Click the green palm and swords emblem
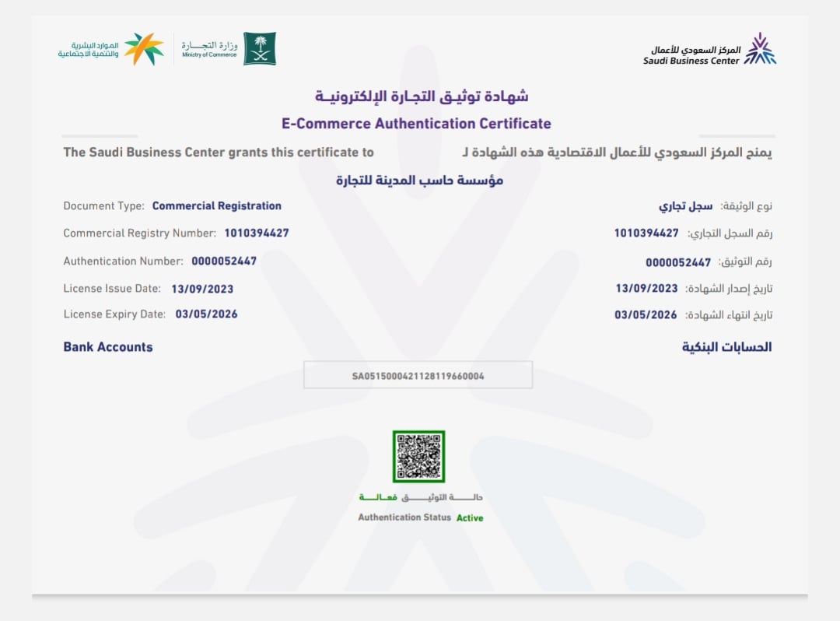 tap(259, 48)
